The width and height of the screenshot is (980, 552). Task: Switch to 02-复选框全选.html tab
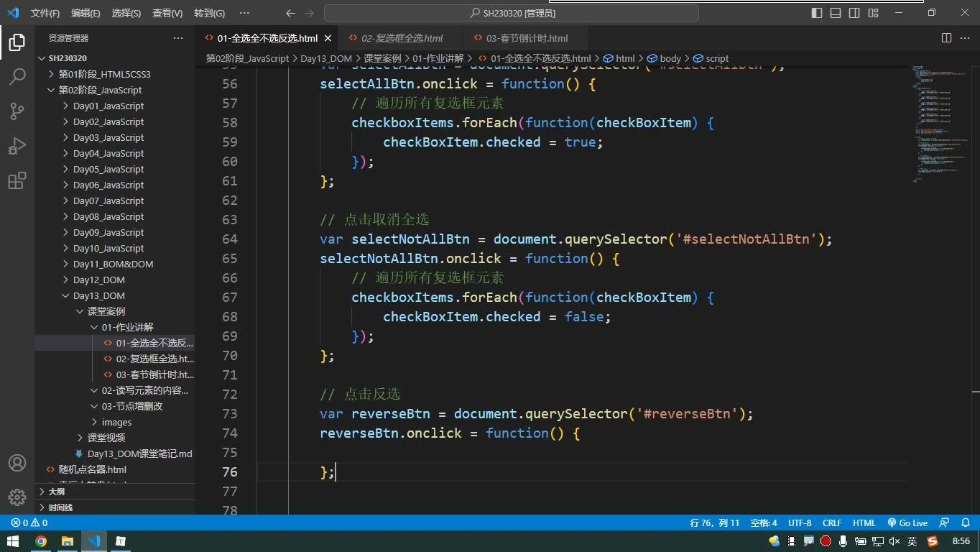click(402, 38)
